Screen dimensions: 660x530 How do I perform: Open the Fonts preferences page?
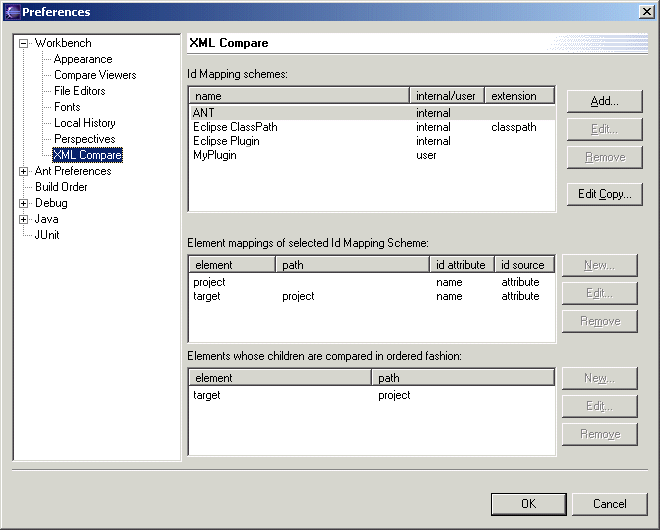[x=67, y=107]
